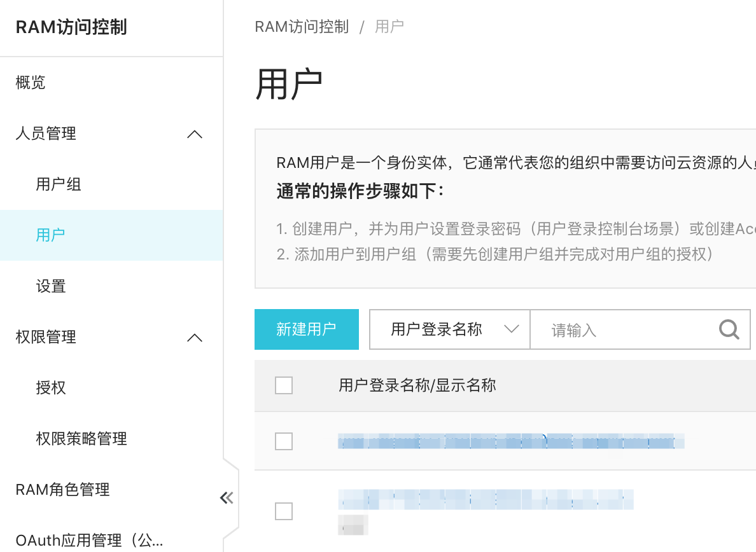The height and width of the screenshot is (552, 756).
Task: Select the 用户 sidebar item
Action: 111,235
